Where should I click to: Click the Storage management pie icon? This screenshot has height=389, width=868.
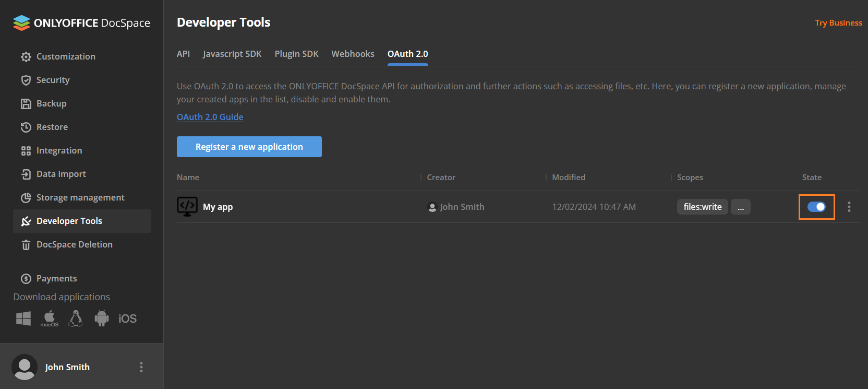click(26, 197)
